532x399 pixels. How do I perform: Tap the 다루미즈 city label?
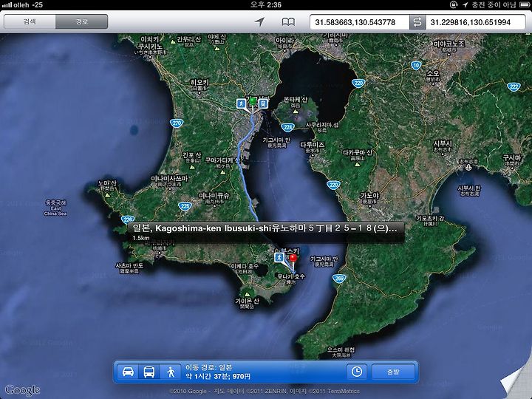click(313, 147)
